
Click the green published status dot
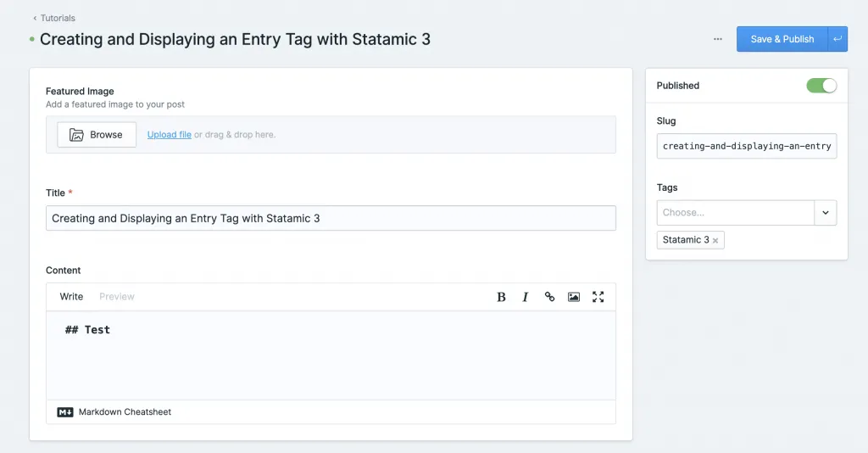point(32,39)
